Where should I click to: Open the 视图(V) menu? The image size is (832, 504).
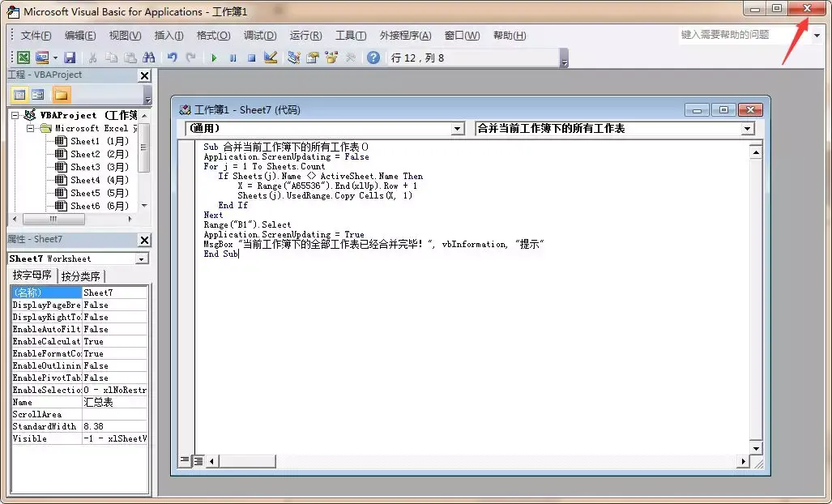(126, 36)
